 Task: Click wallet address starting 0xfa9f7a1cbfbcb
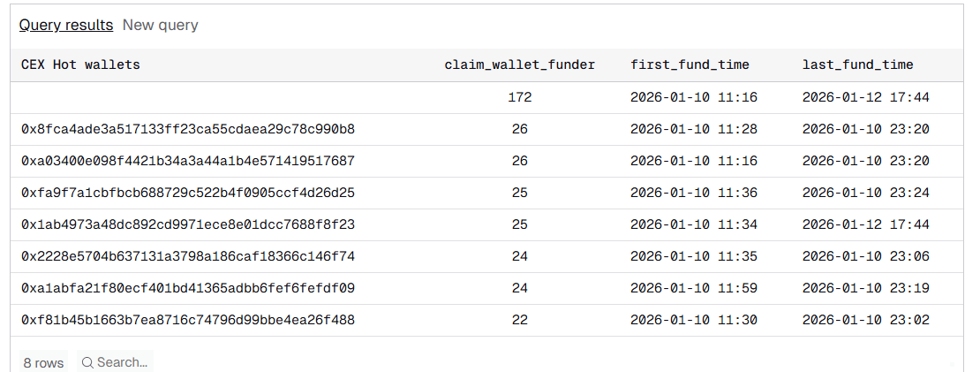(188, 193)
